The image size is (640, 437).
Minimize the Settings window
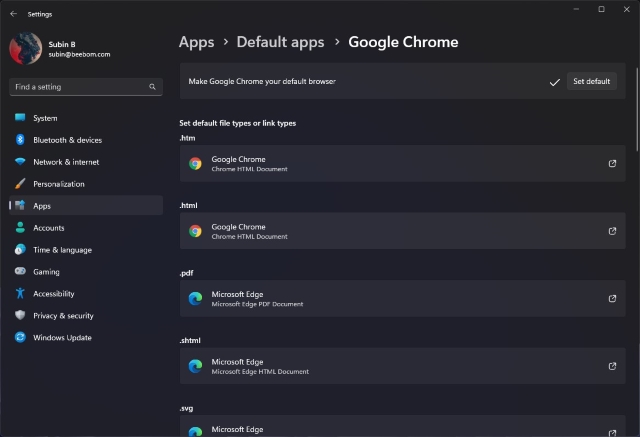coord(576,9)
